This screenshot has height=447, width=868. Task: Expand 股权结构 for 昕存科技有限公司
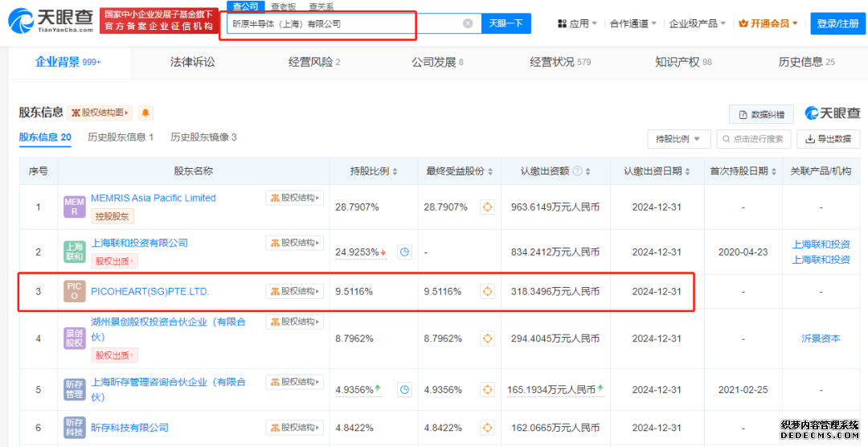[x=294, y=427]
